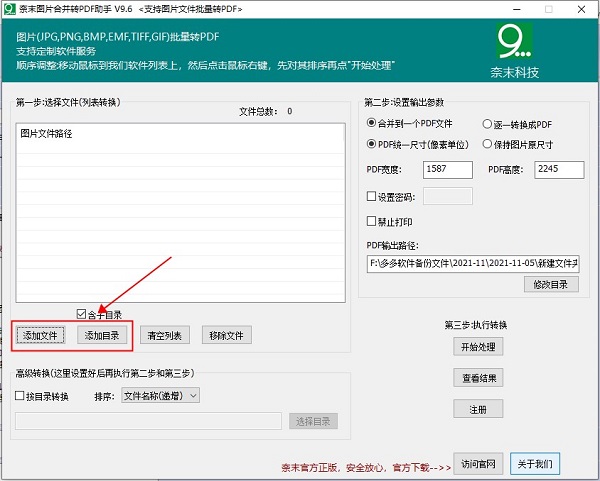Click 移除文件 button
This screenshot has height=481, width=600.
pos(227,335)
